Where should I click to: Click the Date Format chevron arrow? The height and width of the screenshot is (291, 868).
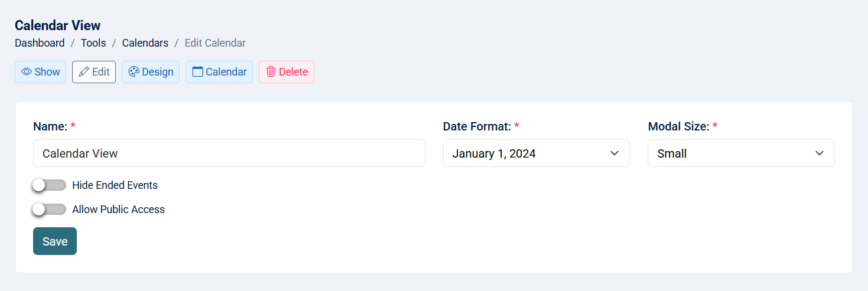pyautogui.click(x=615, y=153)
